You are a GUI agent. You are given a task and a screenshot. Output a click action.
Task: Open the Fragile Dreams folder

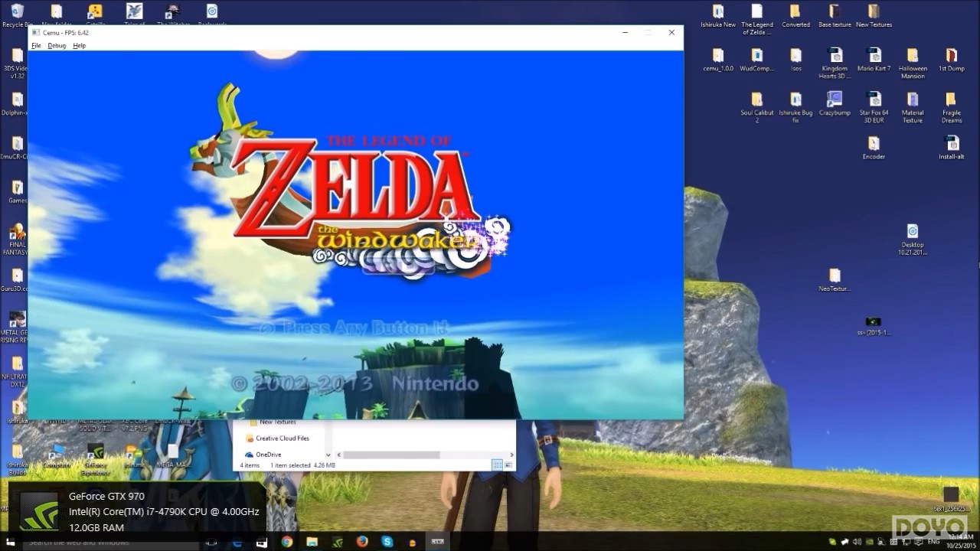pos(951,107)
